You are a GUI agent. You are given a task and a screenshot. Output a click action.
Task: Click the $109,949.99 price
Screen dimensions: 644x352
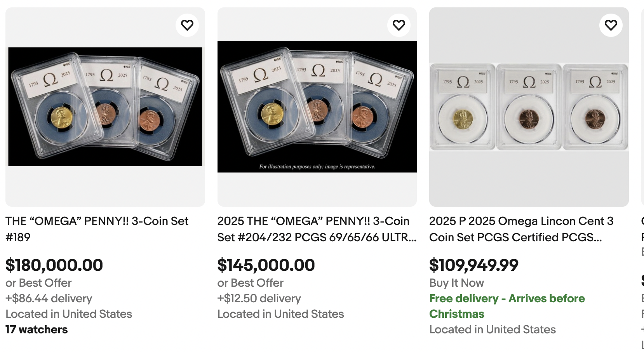coord(473,265)
